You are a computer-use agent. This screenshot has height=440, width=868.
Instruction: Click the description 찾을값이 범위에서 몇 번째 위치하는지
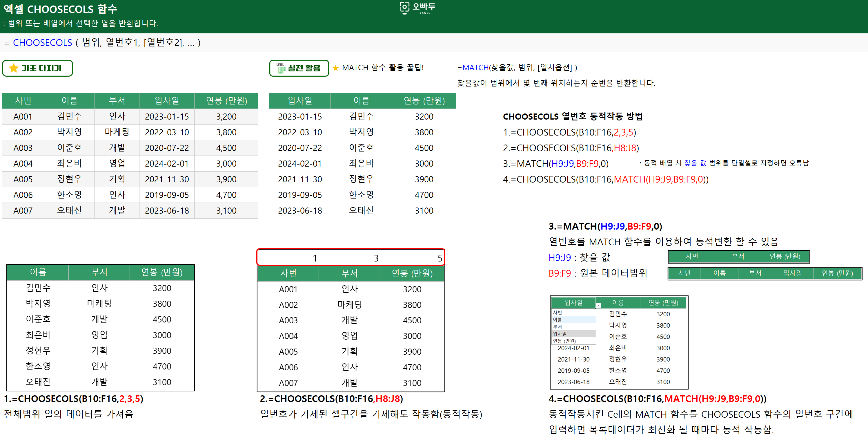pyautogui.click(x=556, y=83)
